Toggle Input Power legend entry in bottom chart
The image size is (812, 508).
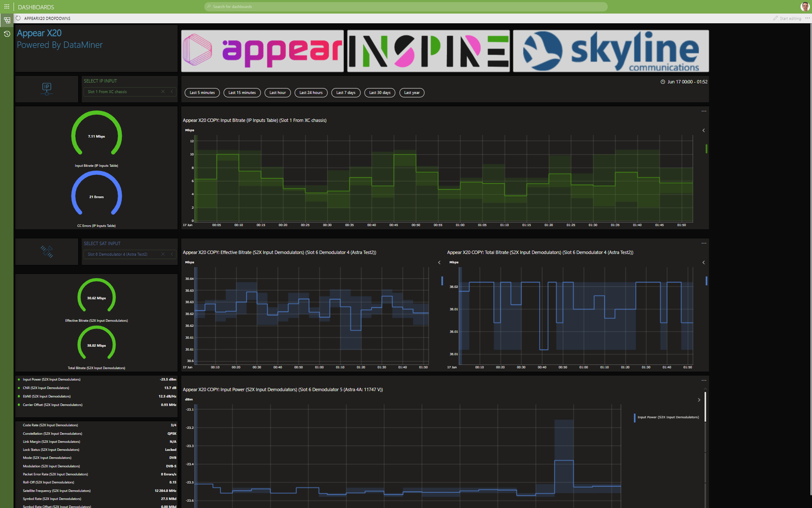point(667,417)
